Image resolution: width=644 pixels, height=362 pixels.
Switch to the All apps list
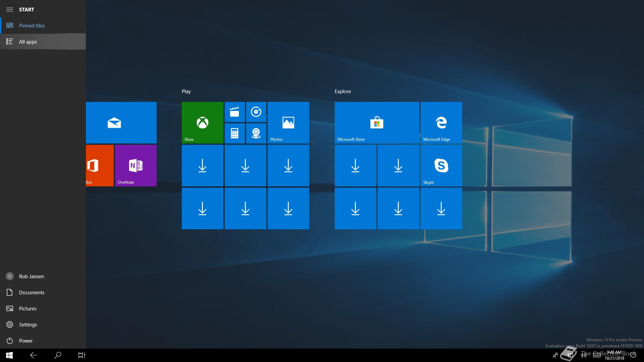pyautogui.click(x=43, y=42)
